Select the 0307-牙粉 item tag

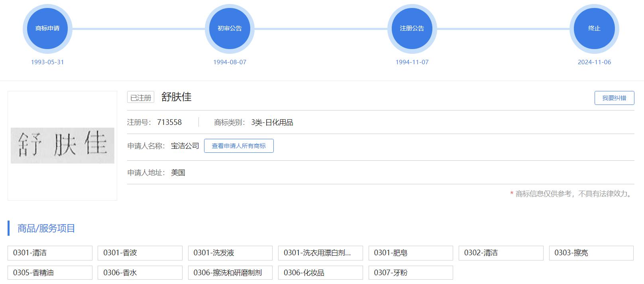[x=410, y=273]
